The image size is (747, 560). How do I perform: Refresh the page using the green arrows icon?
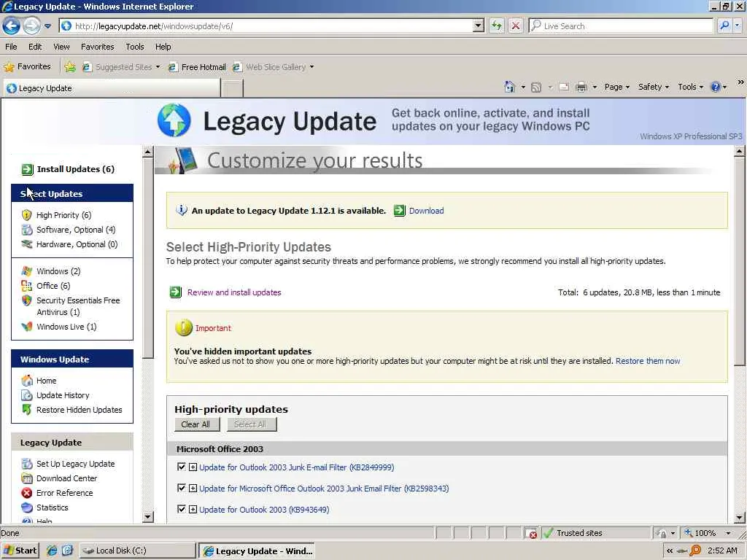[x=496, y=26]
